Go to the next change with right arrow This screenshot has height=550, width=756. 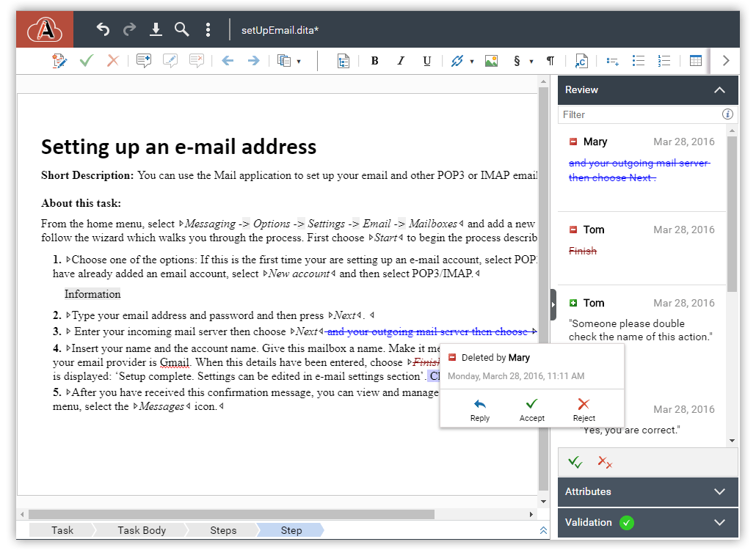254,61
